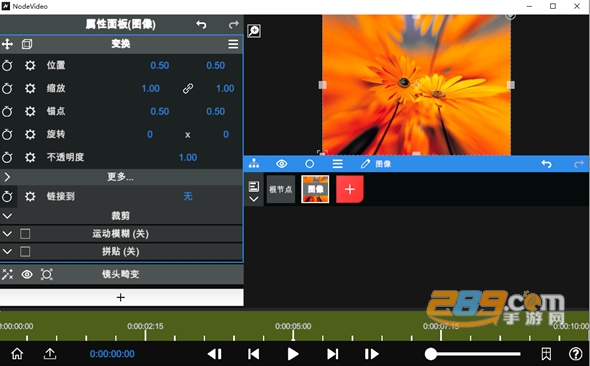Click the bookmark icon near help
The height and width of the screenshot is (366, 590).
[546, 354]
